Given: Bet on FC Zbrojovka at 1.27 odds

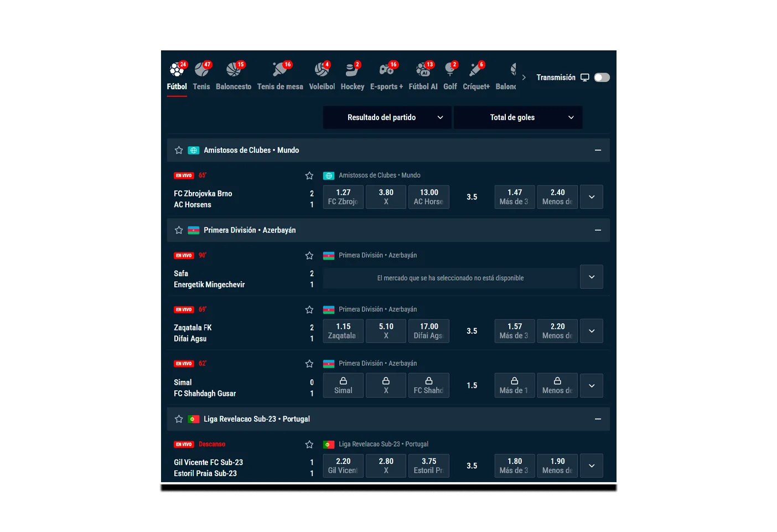Looking at the screenshot, I should coord(343,197).
